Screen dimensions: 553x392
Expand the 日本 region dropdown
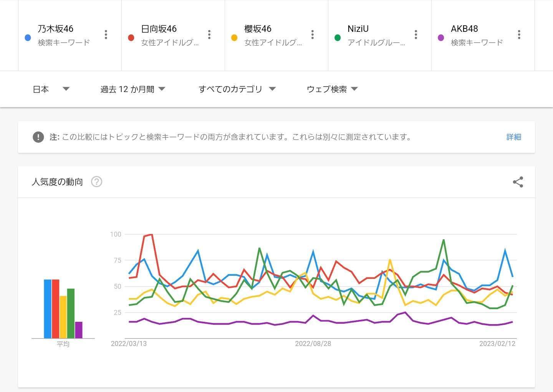(51, 89)
